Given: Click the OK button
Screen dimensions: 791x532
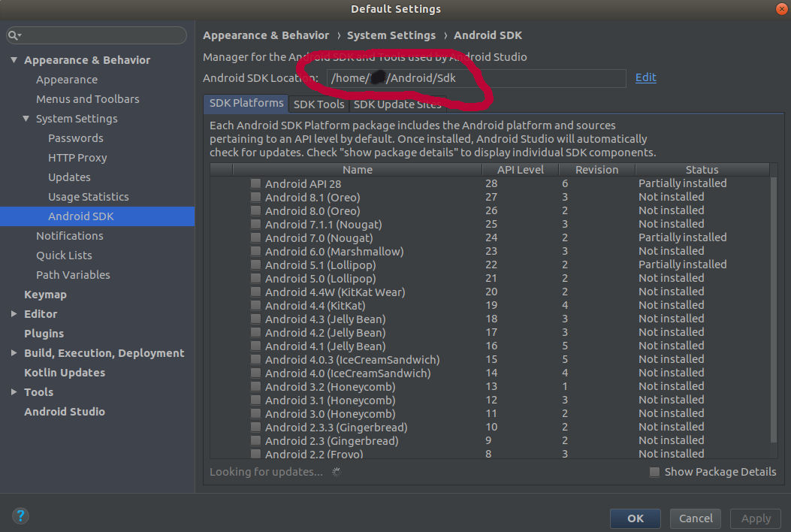Looking at the screenshot, I should (x=635, y=518).
